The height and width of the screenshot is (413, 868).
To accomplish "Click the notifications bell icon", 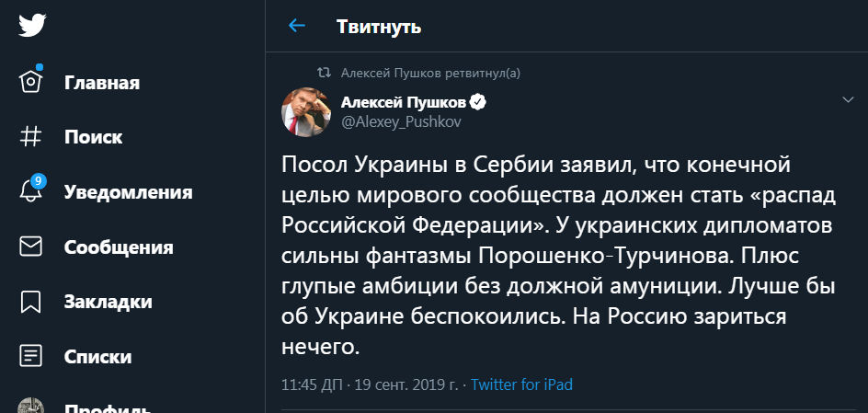I will coord(31,191).
